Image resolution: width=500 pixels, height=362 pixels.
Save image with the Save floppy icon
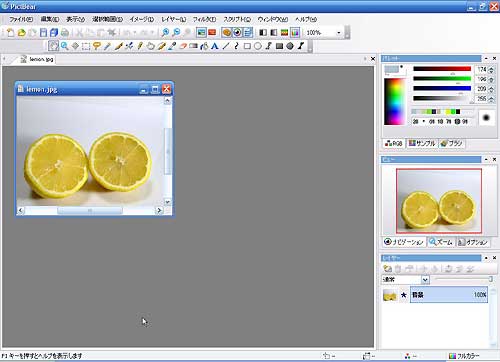(x=43, y=33)
